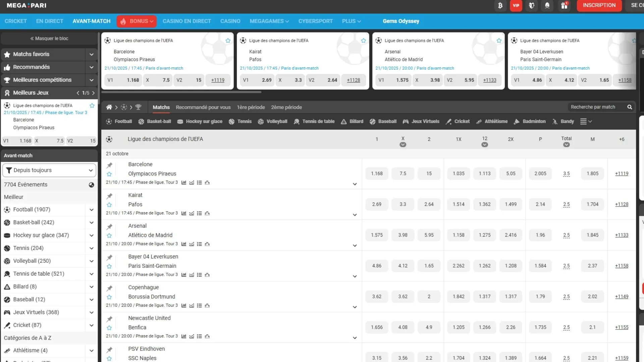
Task: Click the trophy icon in breadcrumb
Action: [x=138, y=107]
